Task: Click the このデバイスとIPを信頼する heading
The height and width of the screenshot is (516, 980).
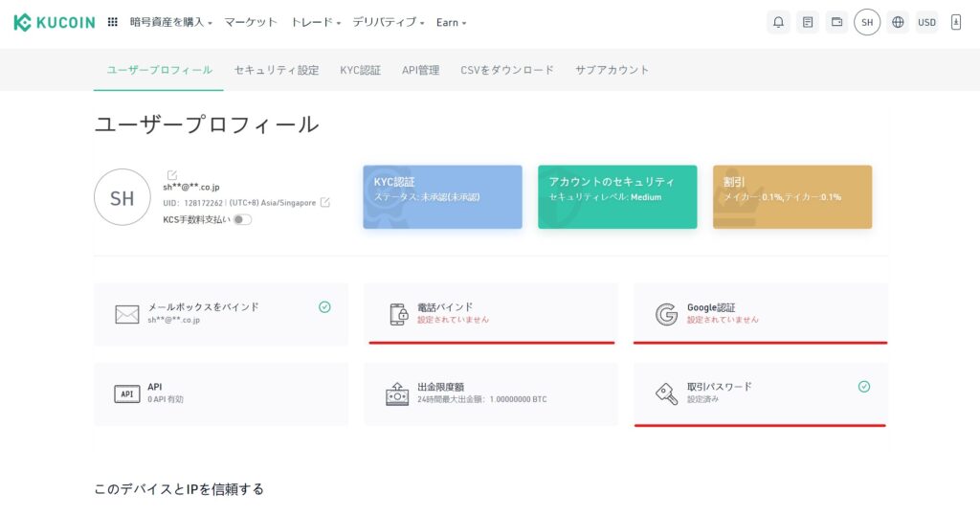Action: click(179, 489)
